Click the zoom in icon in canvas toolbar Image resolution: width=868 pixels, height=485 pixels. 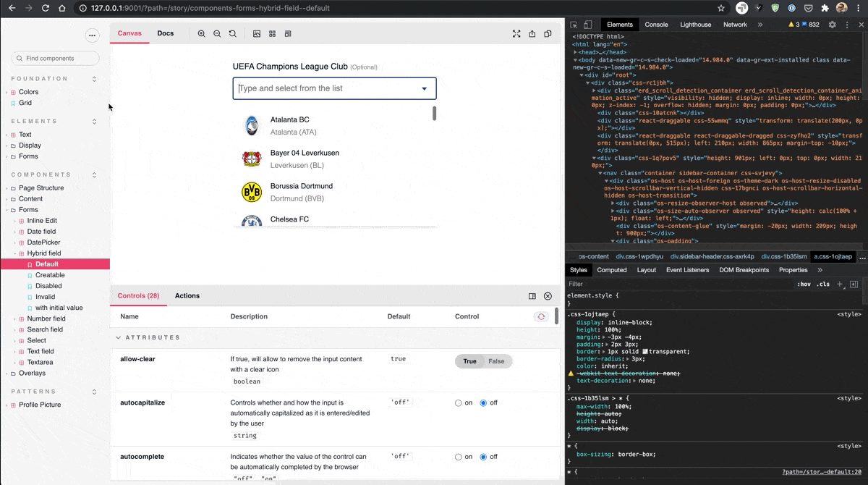click(201, 33)
